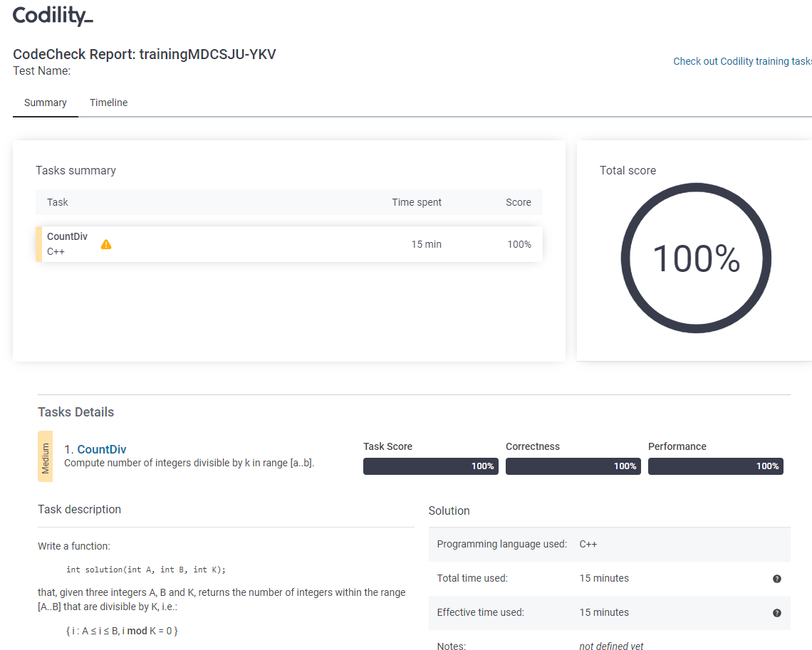This screenshot has height=650, width=812.
Task: Click the int solution function signature code
Action: click(x=146, y=570)
